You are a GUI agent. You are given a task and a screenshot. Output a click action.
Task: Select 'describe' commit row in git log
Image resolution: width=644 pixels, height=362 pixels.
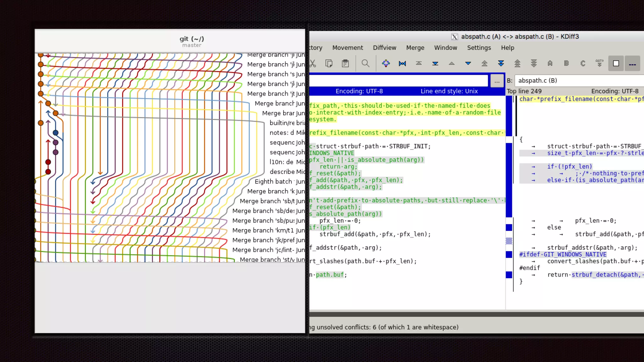click(x=282, y=172)
